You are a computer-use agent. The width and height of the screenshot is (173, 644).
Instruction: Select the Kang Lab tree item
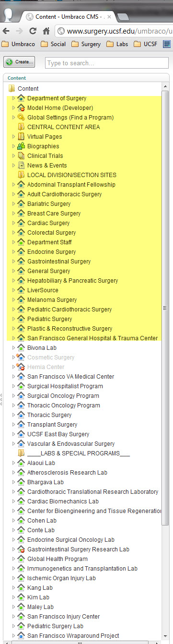(40, 587)
